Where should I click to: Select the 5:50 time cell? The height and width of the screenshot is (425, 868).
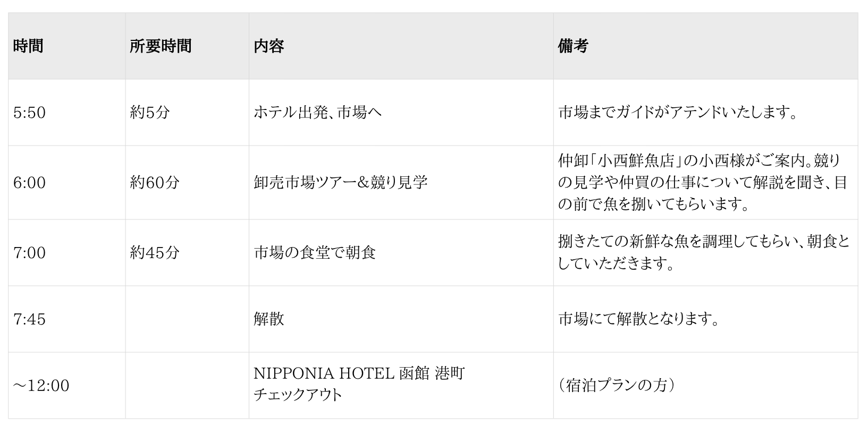coord(30,113)
